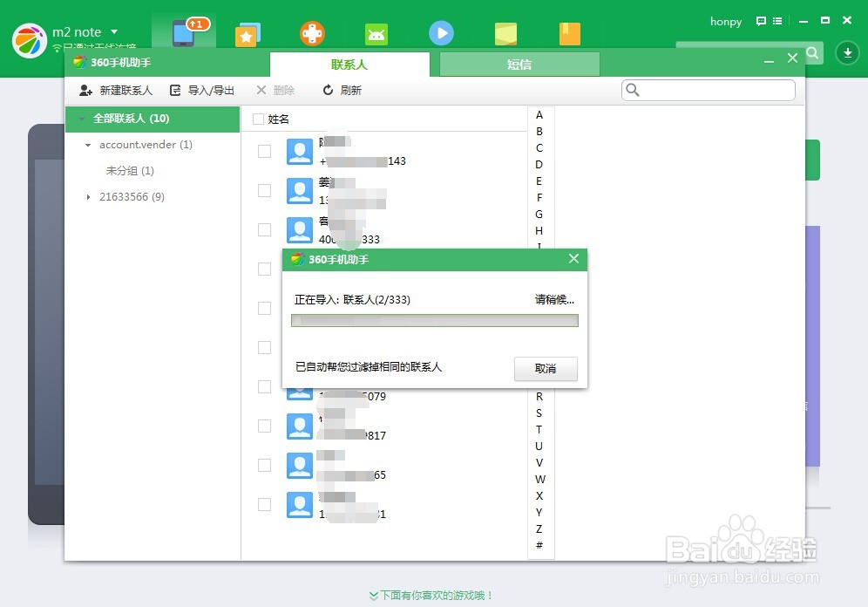Click the 下面有你喜欢的游戏哦 link
This screenshot has width=868, height=607.
431,595
